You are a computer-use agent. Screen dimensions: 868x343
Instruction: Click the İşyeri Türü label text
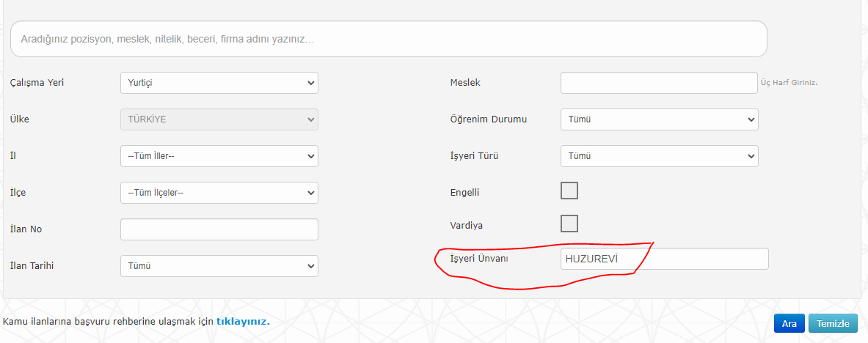click(x=475, y=156)
